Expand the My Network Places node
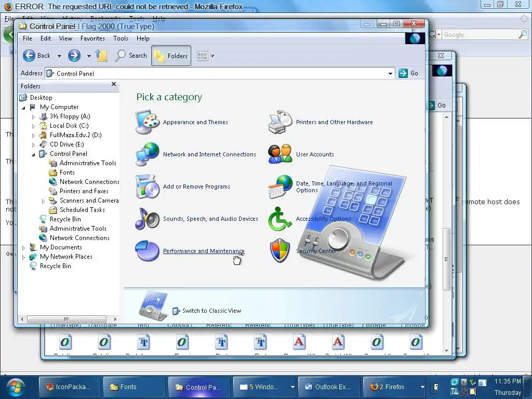Viewport: 532px width, 399px height. pos(23,257)
